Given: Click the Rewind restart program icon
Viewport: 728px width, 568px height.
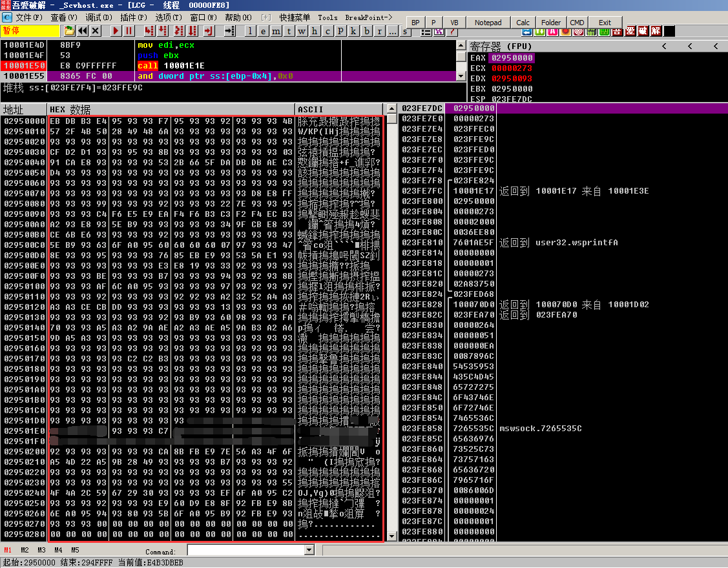Looking at the screenshot, I should point(83,30).
